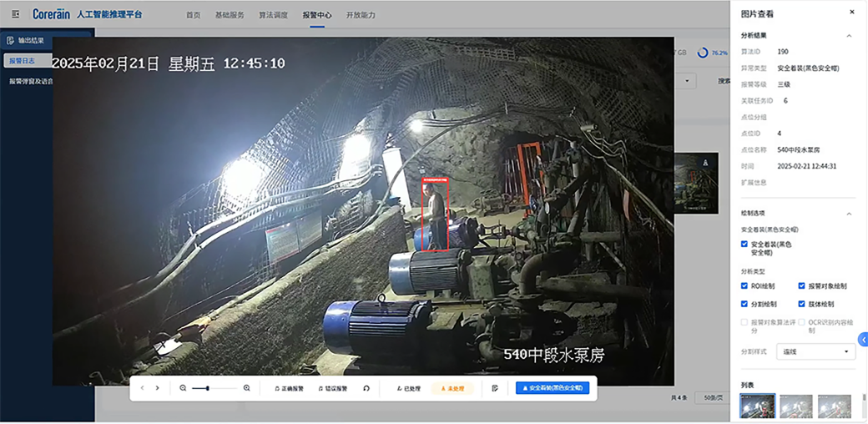Open the 分割样式 dropdown showing 连线
Screen dimensions: 868x424
click(815, 351)
